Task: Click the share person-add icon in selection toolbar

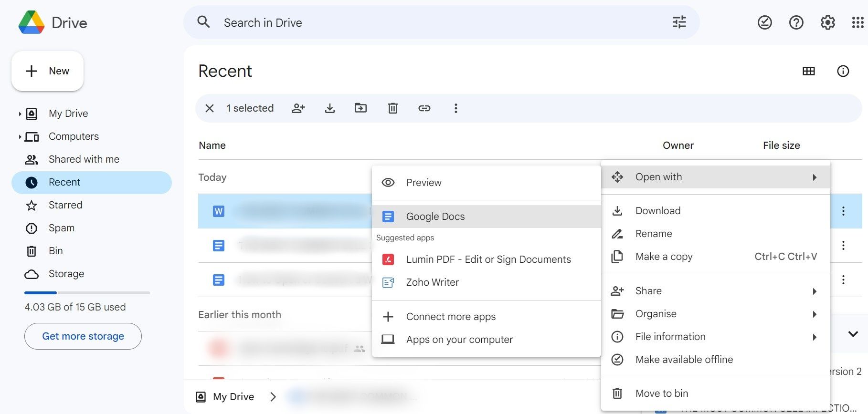Action: (298, 108)
